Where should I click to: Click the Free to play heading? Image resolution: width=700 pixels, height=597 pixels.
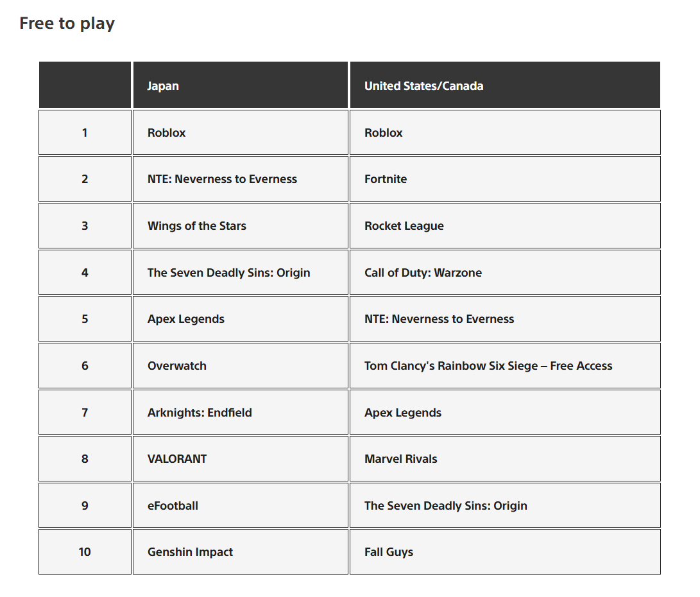coord(67,24)
